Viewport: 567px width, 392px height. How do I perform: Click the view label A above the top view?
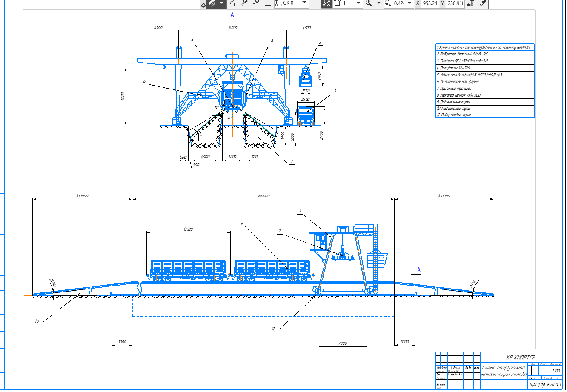point(232,15)
